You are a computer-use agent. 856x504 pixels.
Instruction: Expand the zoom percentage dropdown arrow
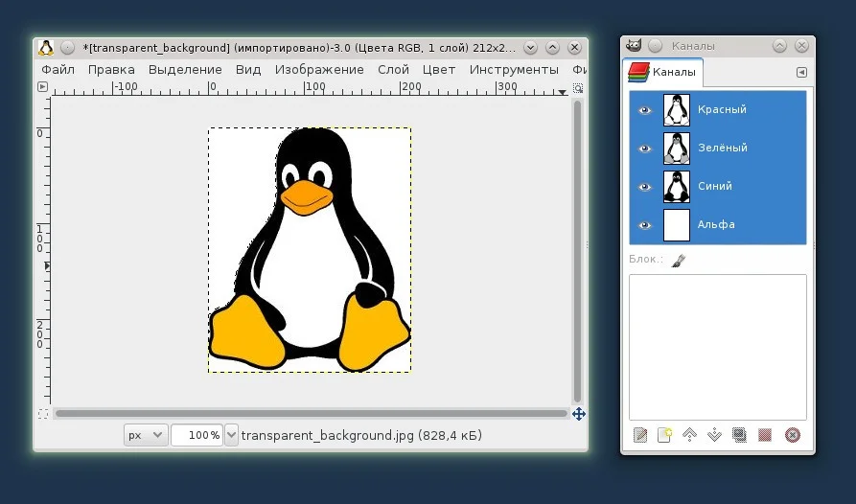230,435
